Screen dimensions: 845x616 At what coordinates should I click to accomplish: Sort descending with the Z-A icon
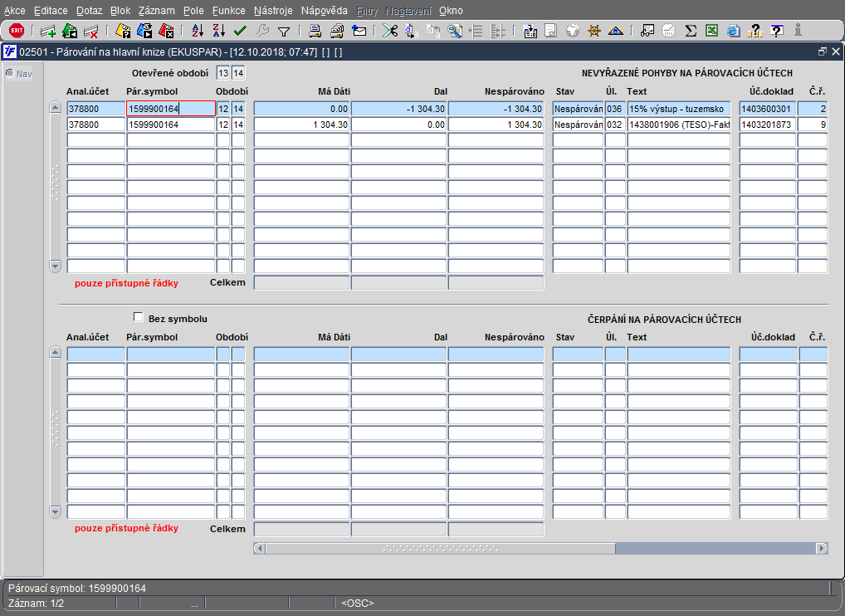point(218,31)
